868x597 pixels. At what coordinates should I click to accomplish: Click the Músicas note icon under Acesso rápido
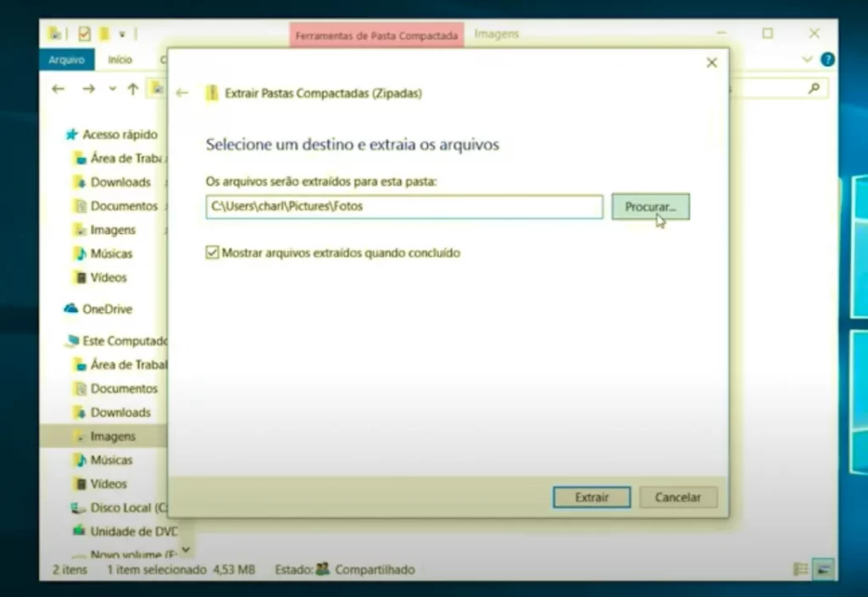tap(81, 254)
